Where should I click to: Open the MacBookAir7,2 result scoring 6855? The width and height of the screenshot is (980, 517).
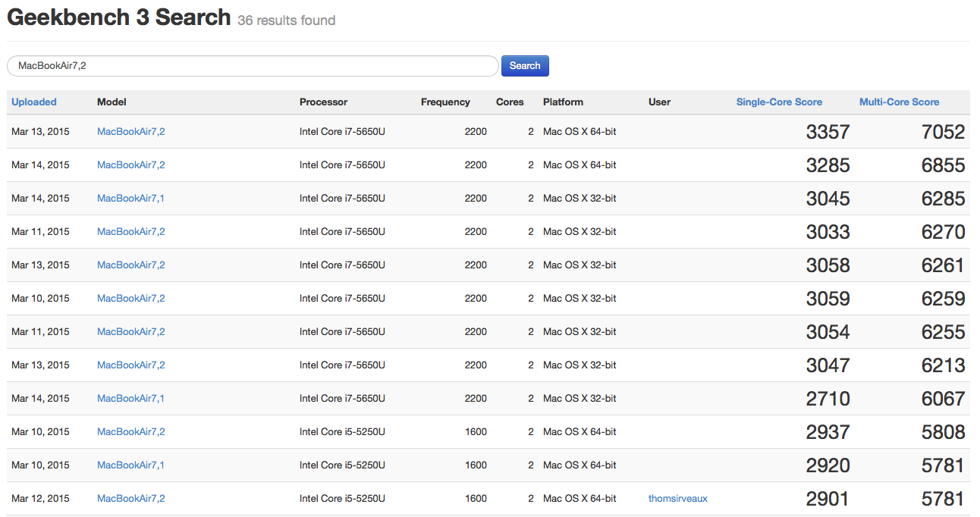point(131,164)
